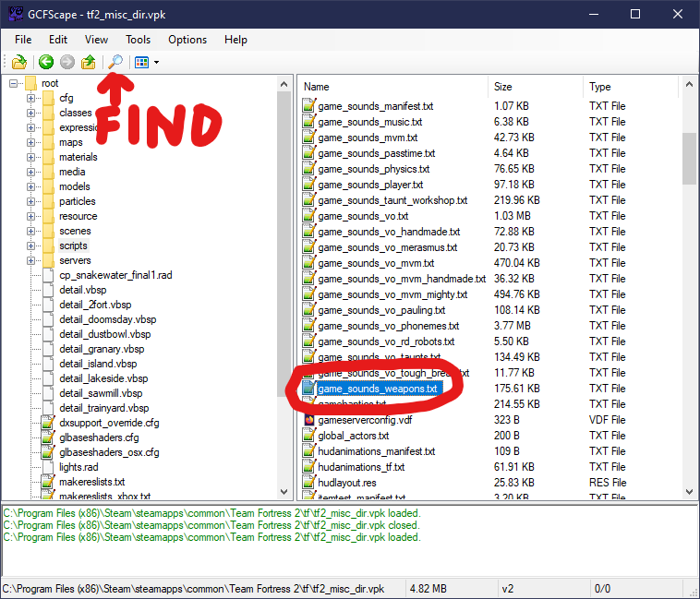
Task: Click icon of game_sounds_vo.txt
Action: coord(309,216)
